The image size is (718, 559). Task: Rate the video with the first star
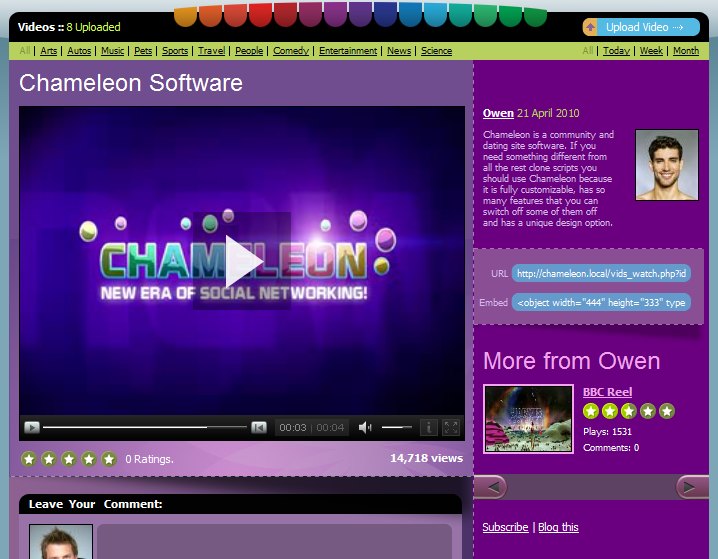point(29,459)
